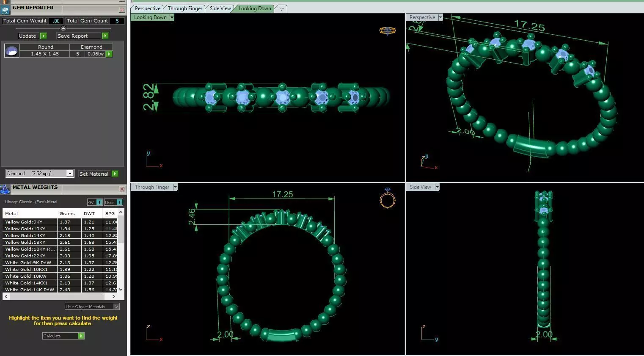644x356 pixels.
Task: Switch to the Side View tab
Action: pos(220,8)
